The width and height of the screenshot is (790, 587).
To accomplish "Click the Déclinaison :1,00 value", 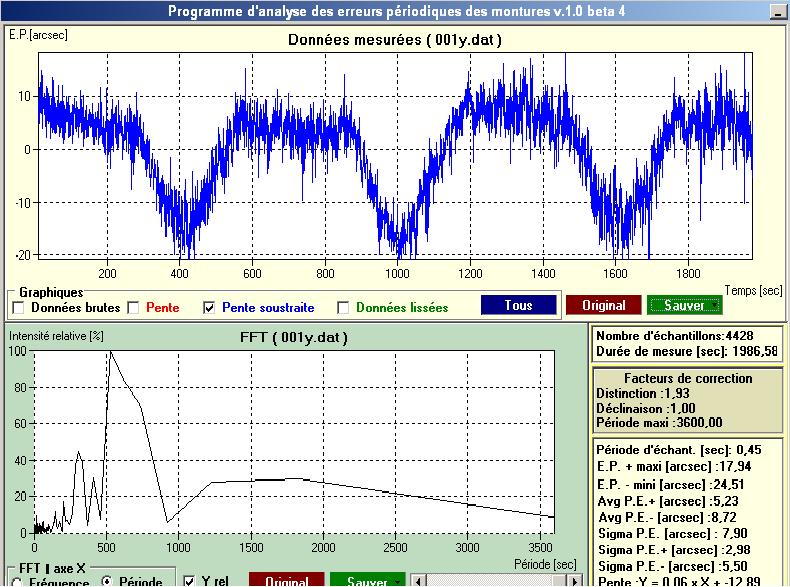I will [645, 408].
